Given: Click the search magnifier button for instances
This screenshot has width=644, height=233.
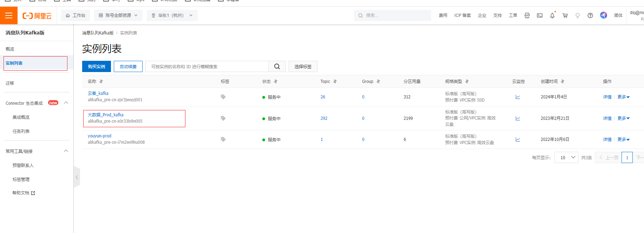Looking at the screenshot, I should 277,66.
